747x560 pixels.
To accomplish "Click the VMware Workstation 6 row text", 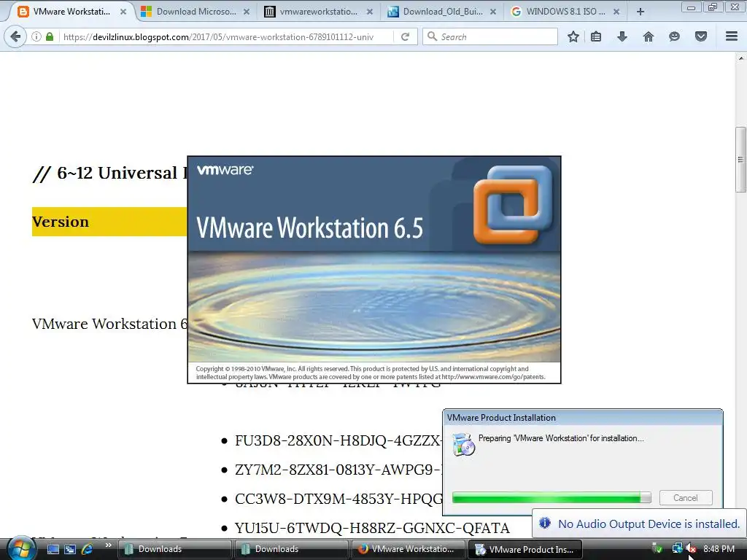I will [x=109, y=324].
